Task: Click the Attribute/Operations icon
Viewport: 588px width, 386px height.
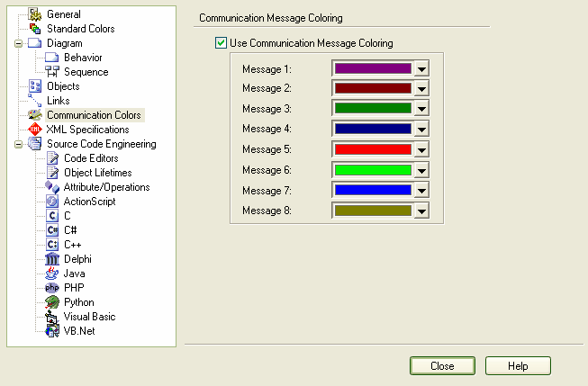Action: coord(52,186)
